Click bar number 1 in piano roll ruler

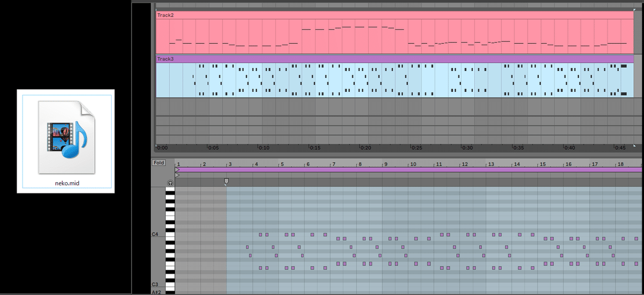(179, 163)
